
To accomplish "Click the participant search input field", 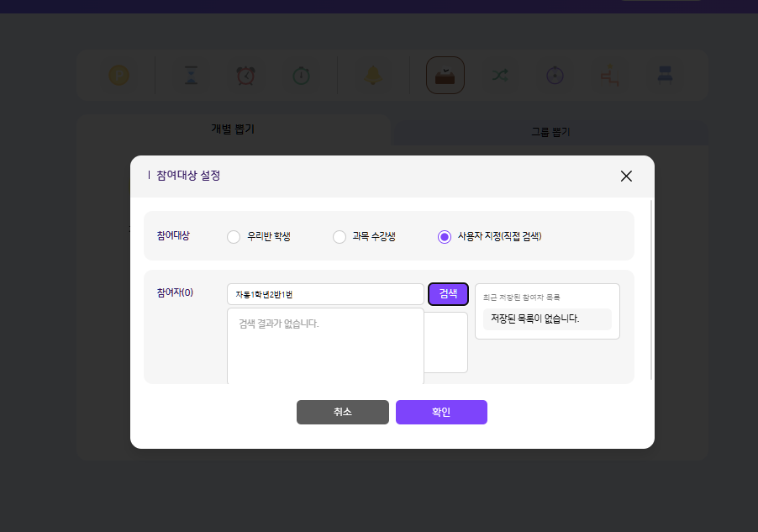I will tap(325, 294).
